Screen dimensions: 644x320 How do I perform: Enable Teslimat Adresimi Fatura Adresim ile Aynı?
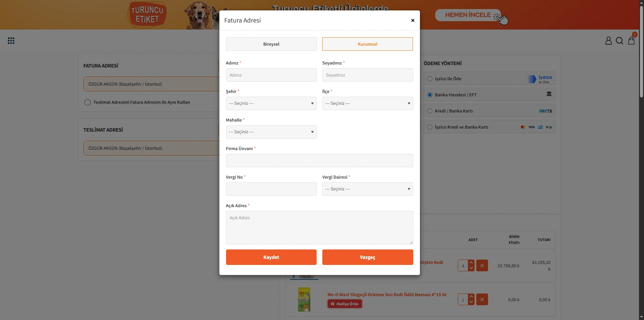(x=88, y=102)
